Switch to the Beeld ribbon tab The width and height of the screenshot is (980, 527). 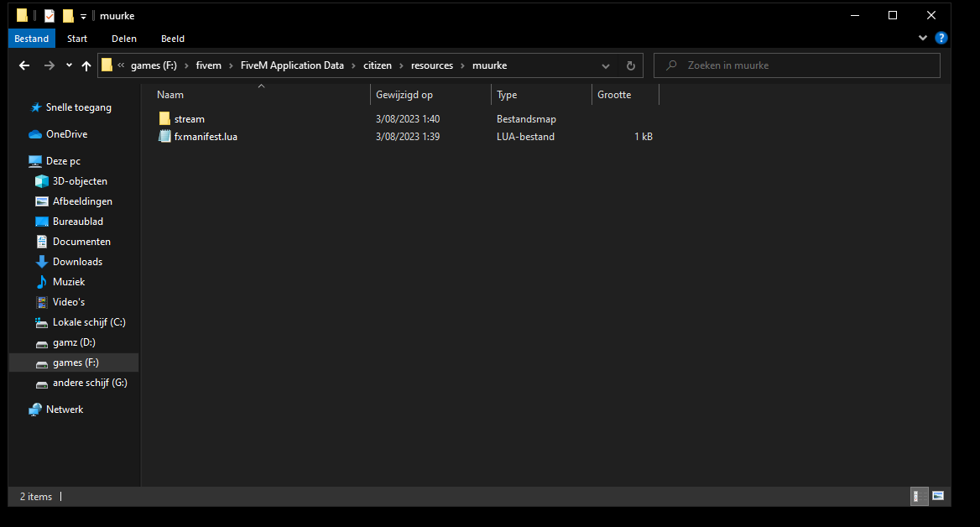click(x=173, y=39)
